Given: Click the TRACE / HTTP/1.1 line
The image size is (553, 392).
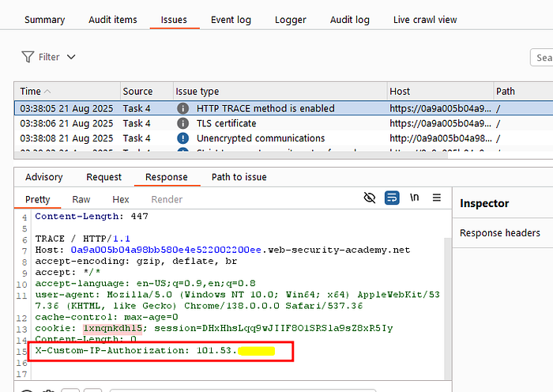Looking at the screenshot, I should 82,239.
